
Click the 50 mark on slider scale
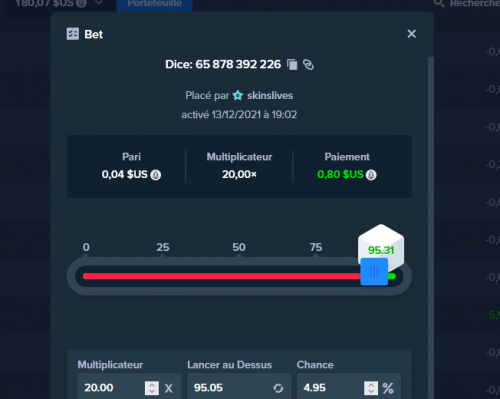239,247
